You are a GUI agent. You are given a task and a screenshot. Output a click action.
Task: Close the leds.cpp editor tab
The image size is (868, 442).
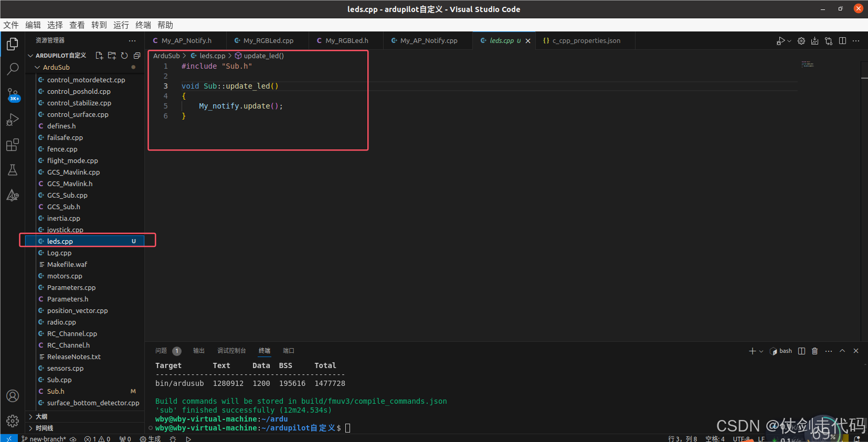[x=528, y=41]
